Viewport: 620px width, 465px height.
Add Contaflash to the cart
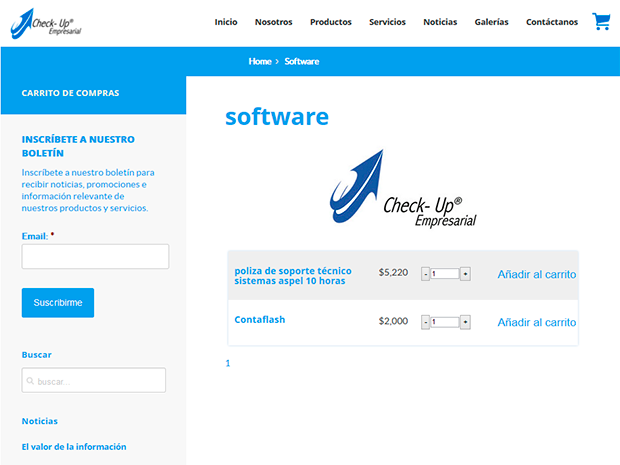tap(537, 323)
